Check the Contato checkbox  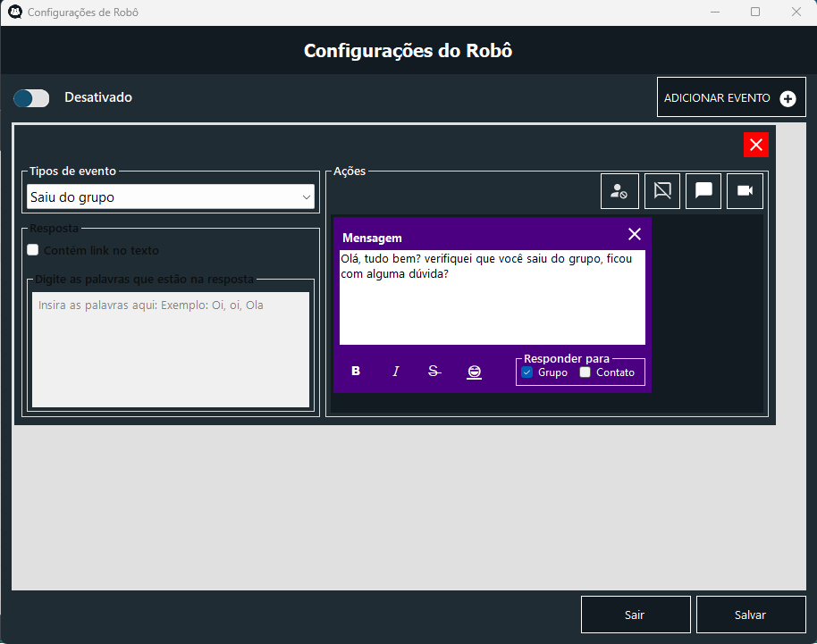[x=585, y=372]
